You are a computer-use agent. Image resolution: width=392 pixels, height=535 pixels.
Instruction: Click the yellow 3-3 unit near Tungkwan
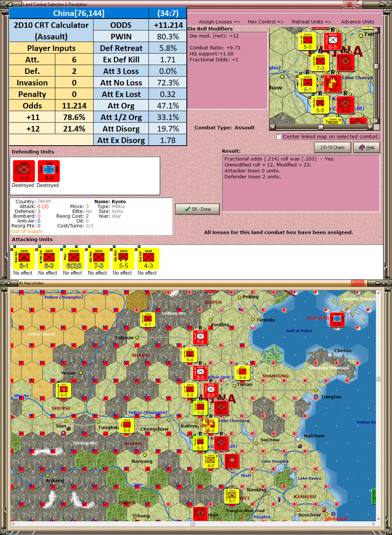[x=127, y=426]
